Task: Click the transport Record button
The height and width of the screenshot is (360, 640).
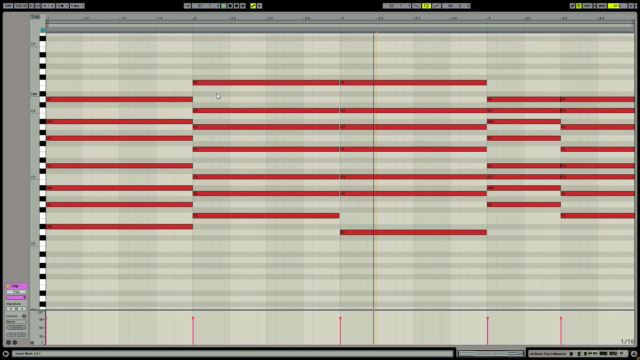Action: (x=236, y=6)
